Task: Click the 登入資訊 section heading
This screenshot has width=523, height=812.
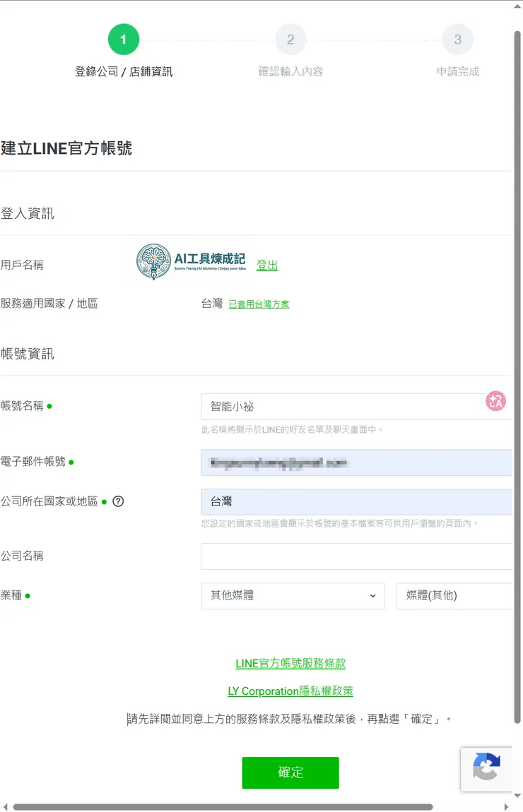Action: click(28, 213)
